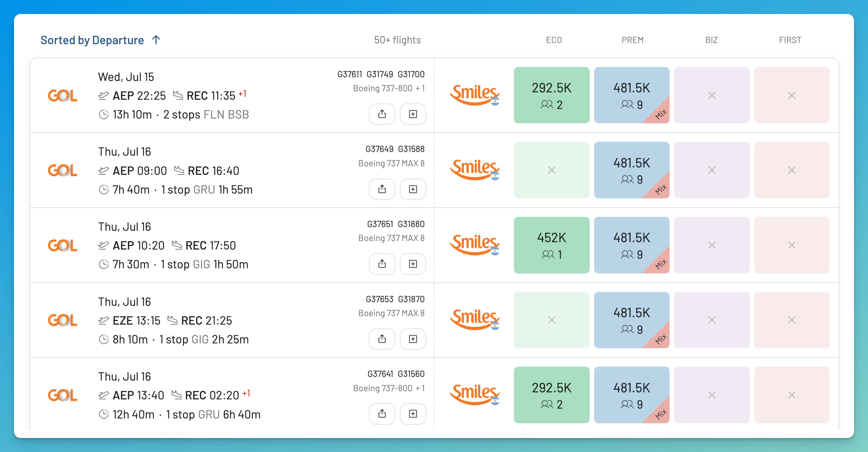Click flight numbers G37653 G31870
Viewport: 868px width, 452px height.
click(x=395, y=299)
